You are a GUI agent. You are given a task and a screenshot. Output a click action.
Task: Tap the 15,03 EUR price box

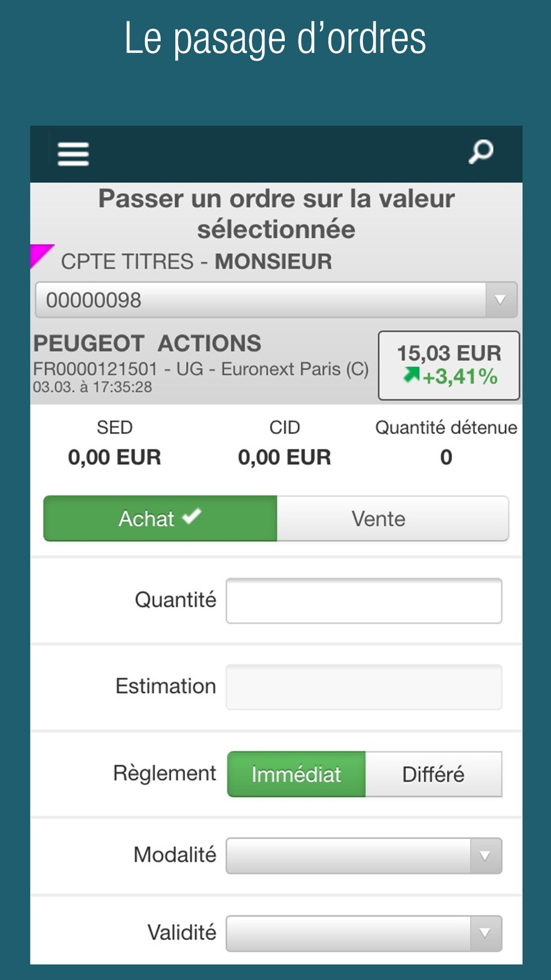coord(449,365)
